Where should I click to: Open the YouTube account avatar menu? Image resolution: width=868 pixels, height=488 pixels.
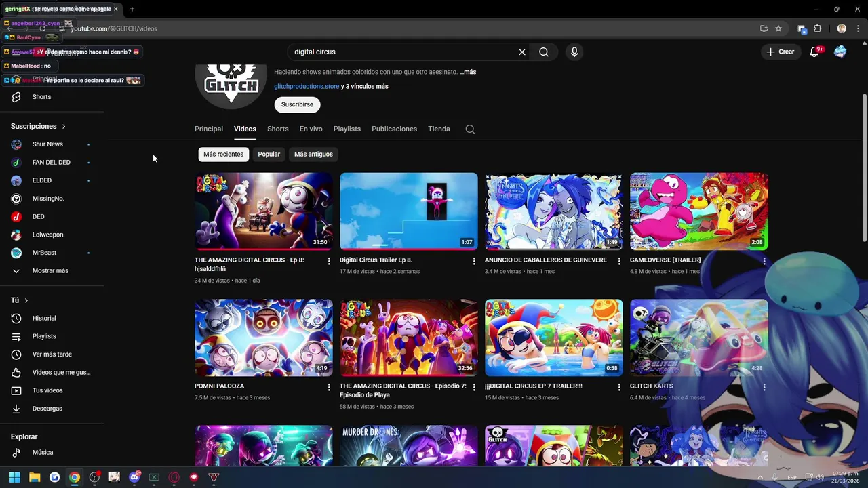pyautogui.click(x=840, y=52)
